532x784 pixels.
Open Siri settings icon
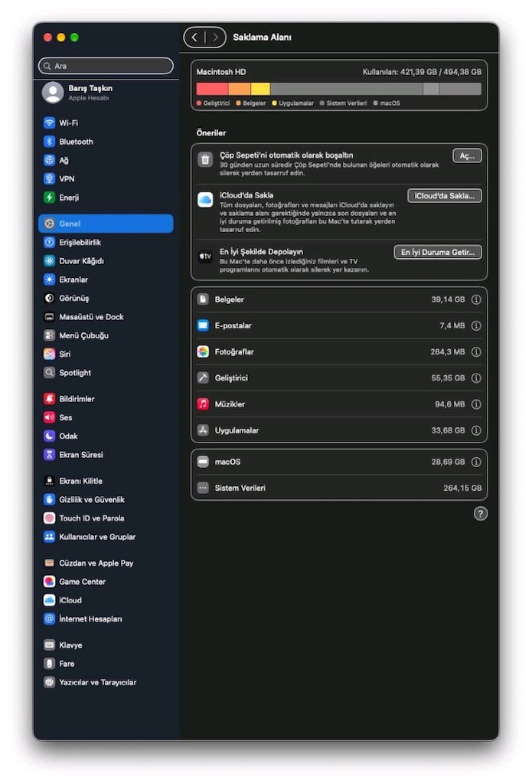point(49,354)
